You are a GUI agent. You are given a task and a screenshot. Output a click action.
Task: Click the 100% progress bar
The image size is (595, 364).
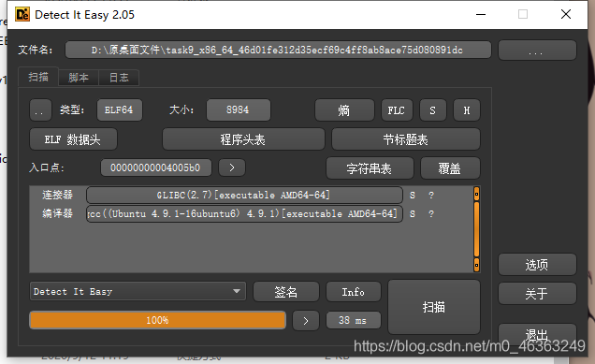pos(157,320)
